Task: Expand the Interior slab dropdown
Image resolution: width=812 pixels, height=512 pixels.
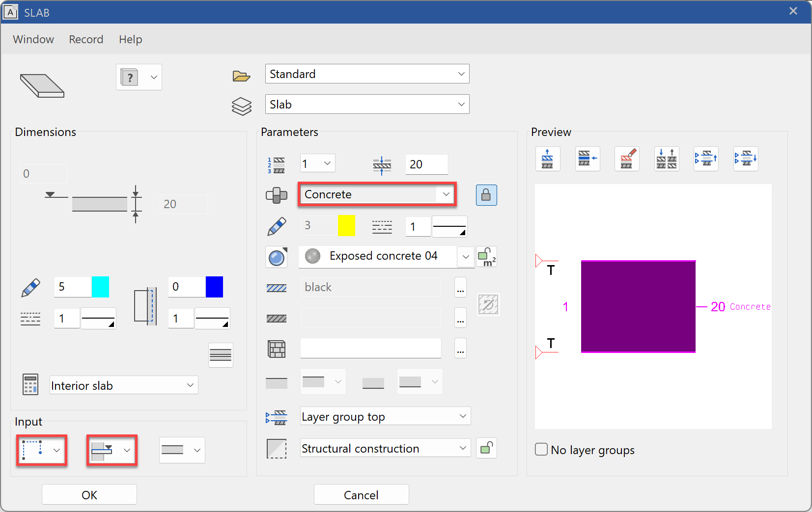Action: click(x=190, y=385)
